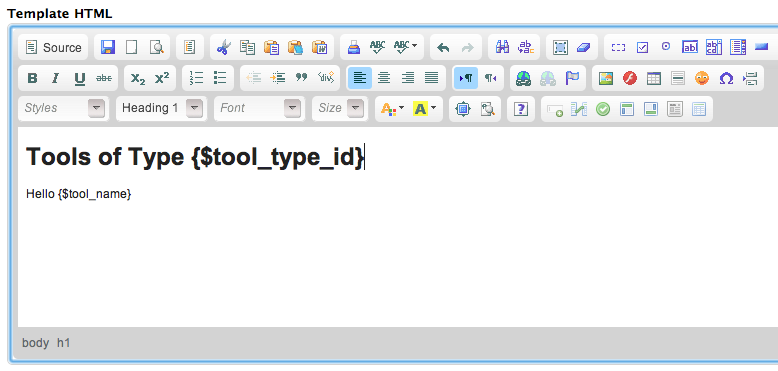Toggle Italic formatting
This screenshot has height=371, width=778.
56,78
